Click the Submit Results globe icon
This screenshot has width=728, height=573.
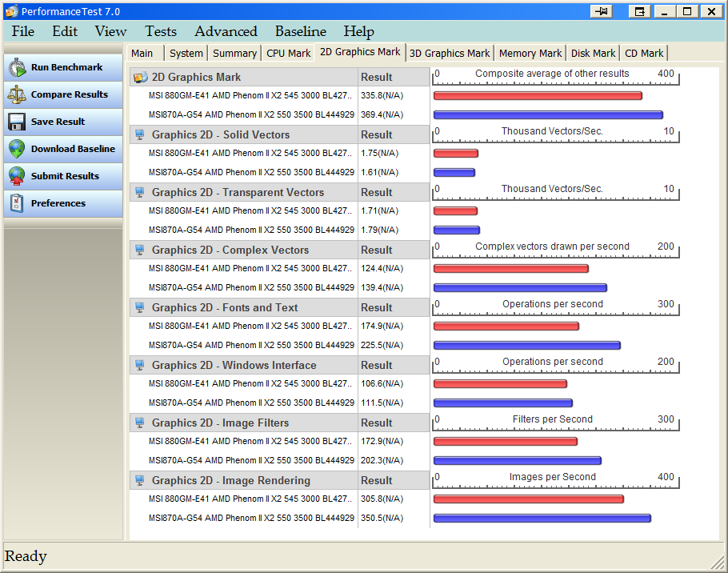point(17,176)
